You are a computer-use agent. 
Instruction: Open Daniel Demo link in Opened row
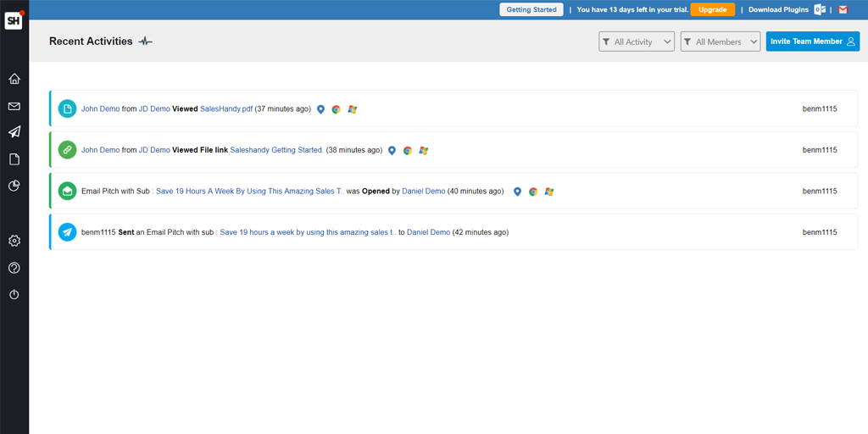point(424,191)
